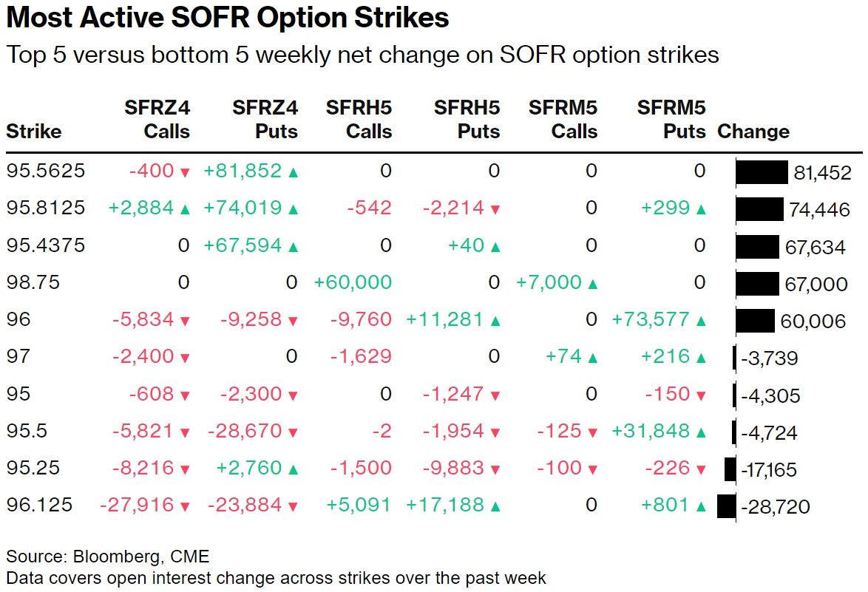Click the green up arrow next to +17,188
Screen dimensions: 868x592
(495, 506)
